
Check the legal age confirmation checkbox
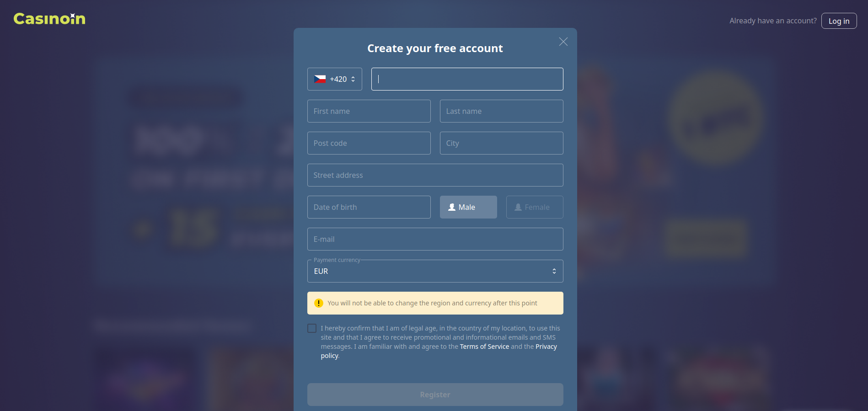312,328
